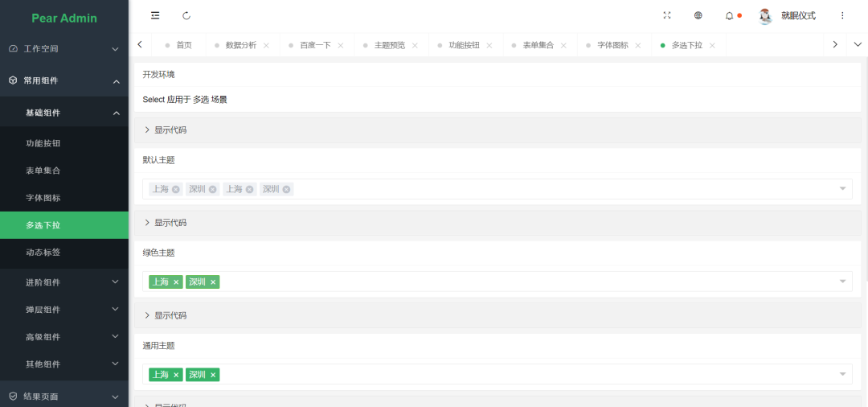Open the globe website icon

click(698, 15)
